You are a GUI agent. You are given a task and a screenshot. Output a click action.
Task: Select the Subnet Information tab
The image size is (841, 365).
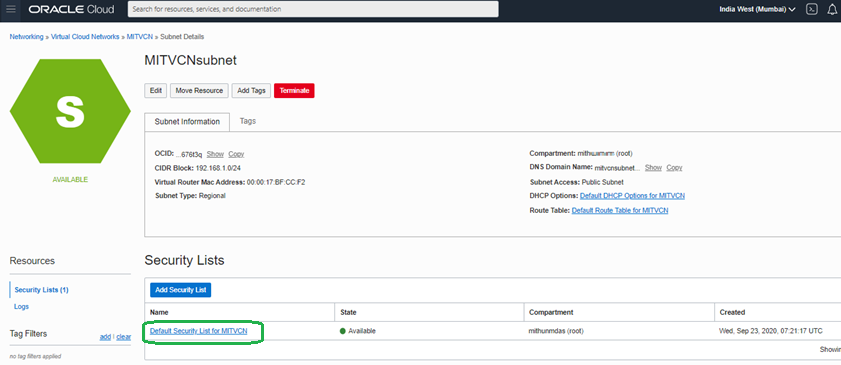(x=187, y=122)
